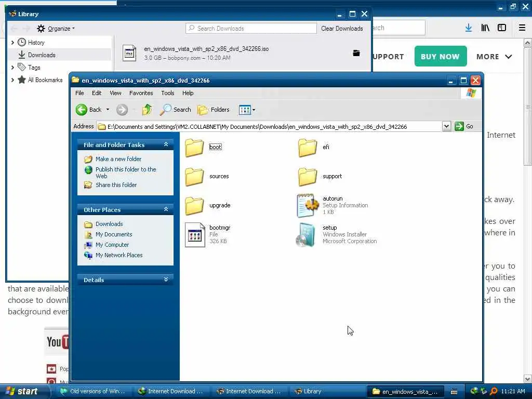Click Make a new folder link

[118, 159]
